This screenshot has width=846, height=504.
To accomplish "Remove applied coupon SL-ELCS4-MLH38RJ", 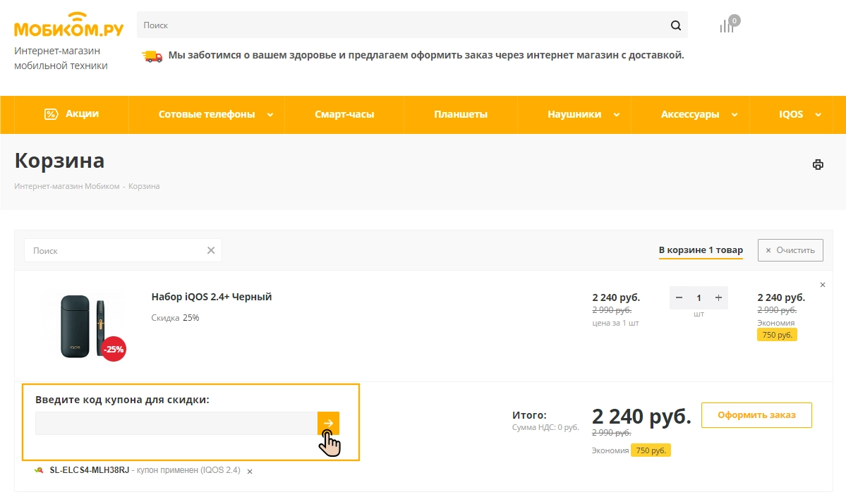I will pyautogui.click(x=250, y=471).
